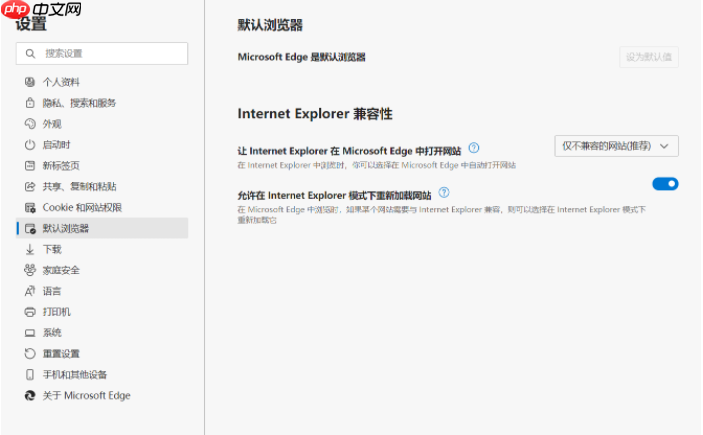Click the share icon for 共享、复制和粘贴
Image resolution: width=703 pixels, height=435 pixels.
[30, 187]
